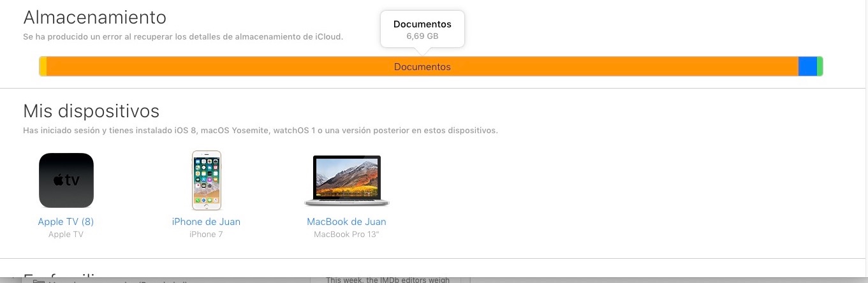
Task: Open the iPhone de Juan link
Action: tap(206, 222)
